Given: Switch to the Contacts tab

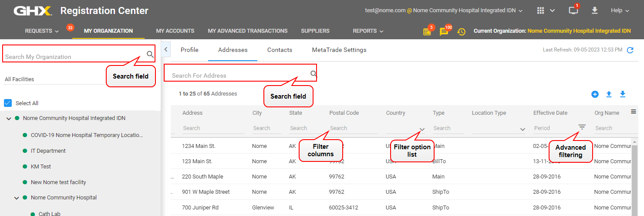Looking at the screenshot, I should point(280,50).
